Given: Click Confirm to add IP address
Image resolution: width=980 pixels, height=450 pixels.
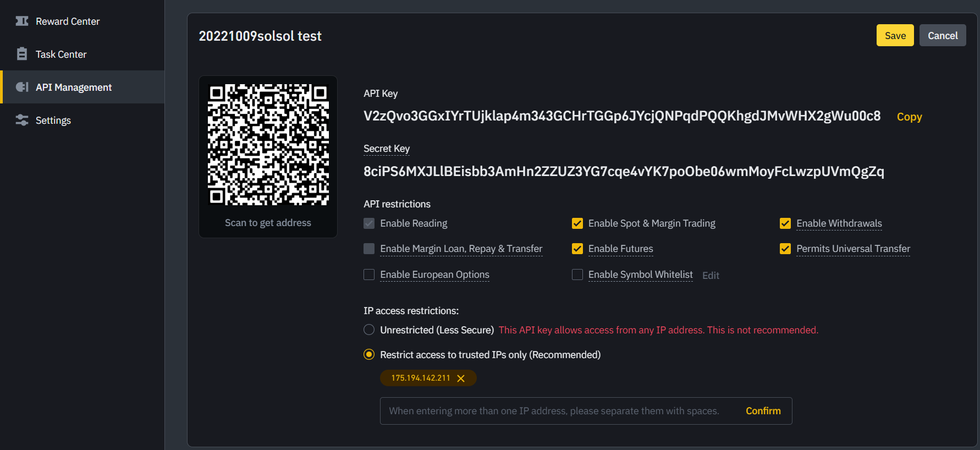Looking at the screenshot, I should pos(763,411).
